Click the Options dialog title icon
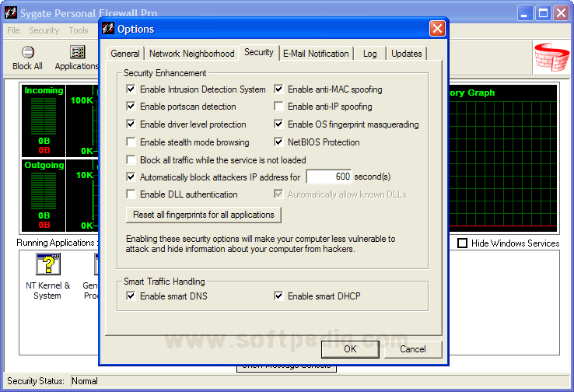The image size is (574, 392). click(x=108, y=28)
